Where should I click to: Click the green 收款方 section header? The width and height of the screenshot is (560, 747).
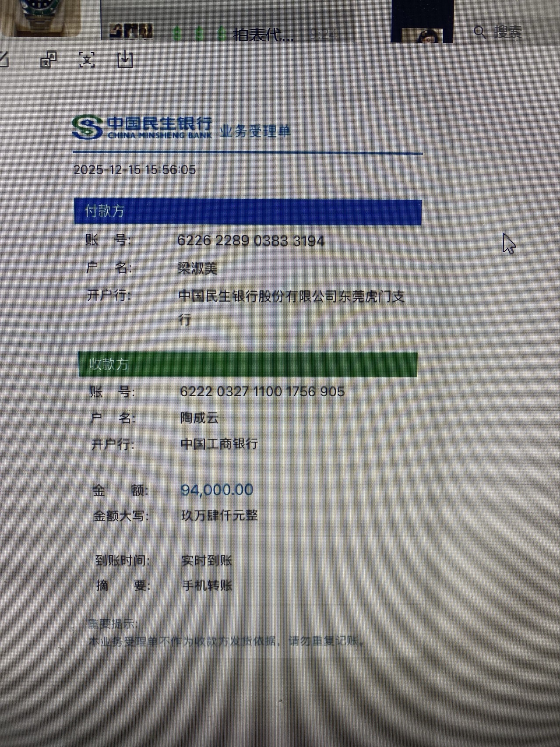pyautogui.click(x=247, y=364)
